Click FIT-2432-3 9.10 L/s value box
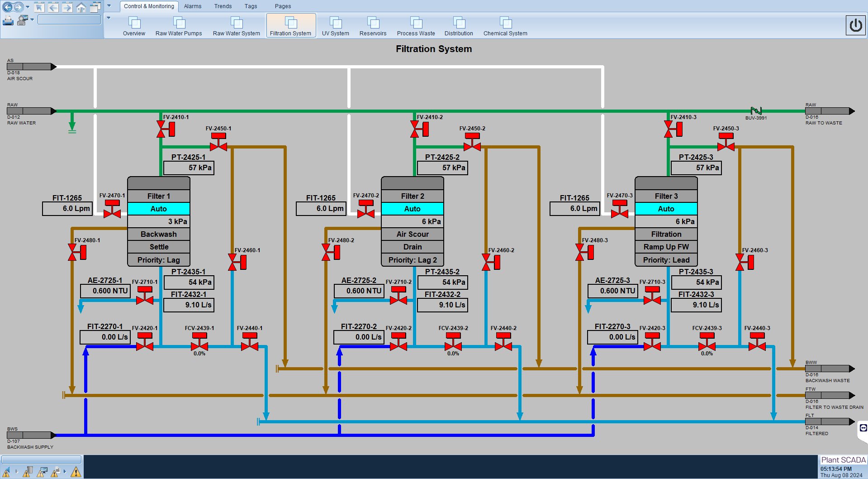 coord(696,305)
